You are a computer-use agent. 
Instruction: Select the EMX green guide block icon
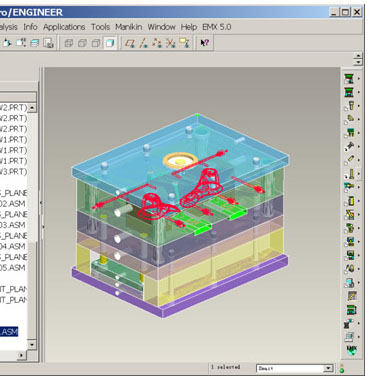click(350, 133)
